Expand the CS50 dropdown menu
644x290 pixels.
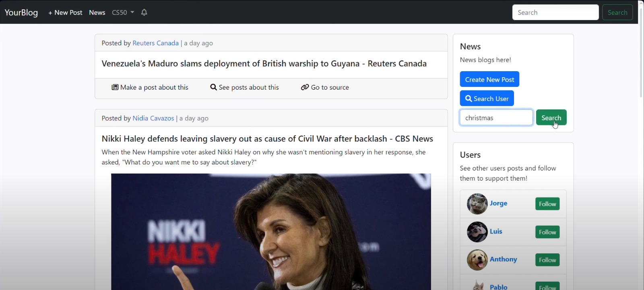click(x=123, y=12)
